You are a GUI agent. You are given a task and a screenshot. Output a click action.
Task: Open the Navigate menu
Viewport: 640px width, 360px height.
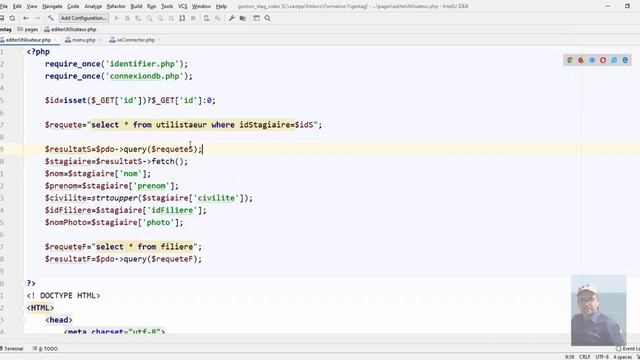point(52,6)
